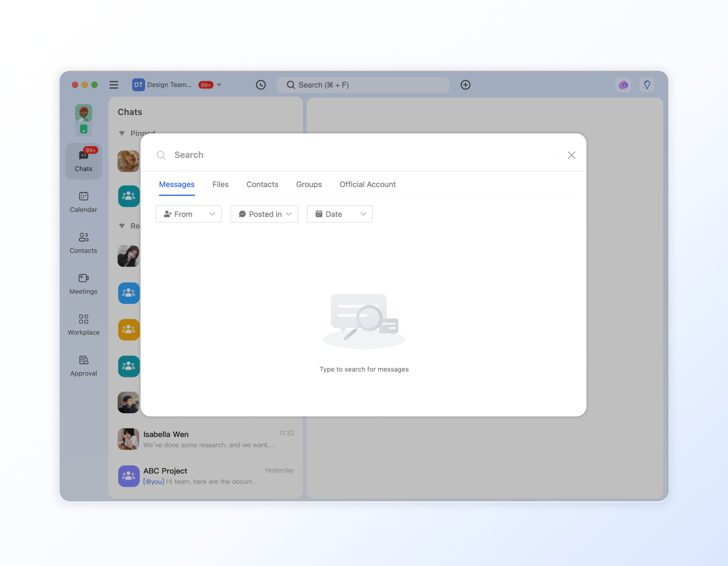Close the search dialog
728x566 pixels.
point(571,155)
